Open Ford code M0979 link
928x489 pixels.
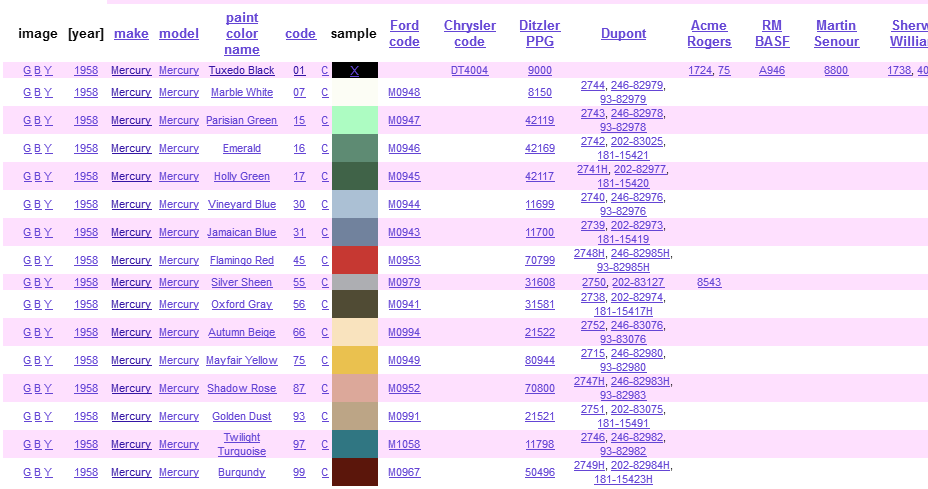pyautogui.click(x=404, y=282)
